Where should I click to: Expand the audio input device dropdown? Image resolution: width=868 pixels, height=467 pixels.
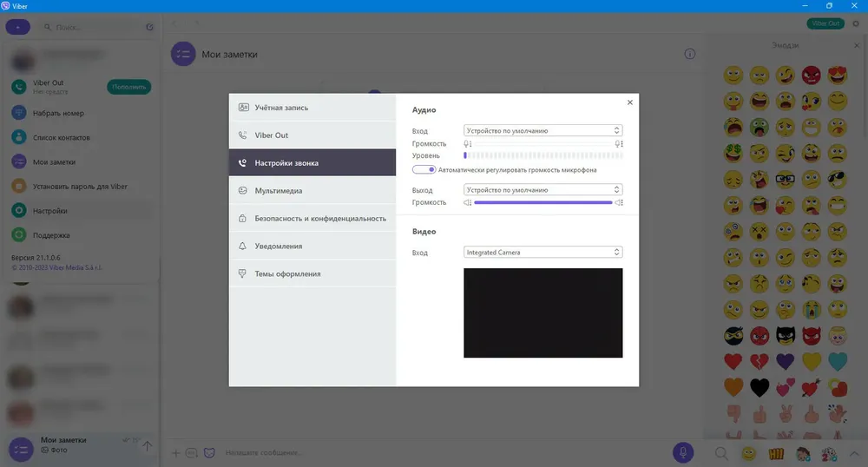(543, 130)
